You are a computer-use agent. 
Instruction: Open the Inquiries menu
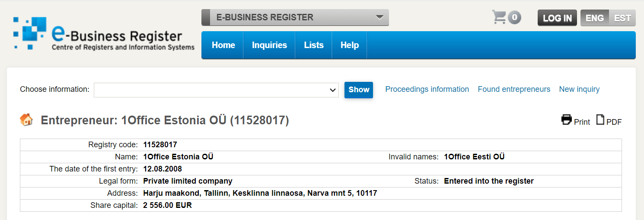click(269, 45)
